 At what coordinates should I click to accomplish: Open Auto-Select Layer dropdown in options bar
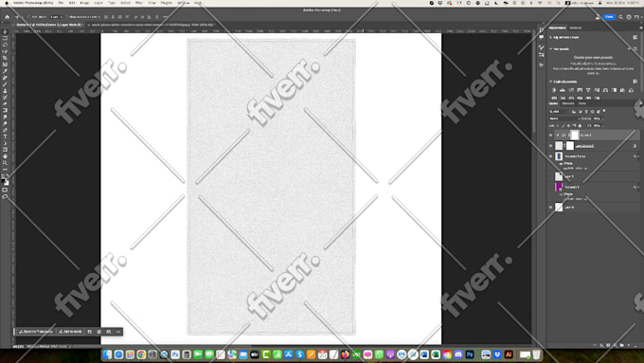[x=56, y=17]
